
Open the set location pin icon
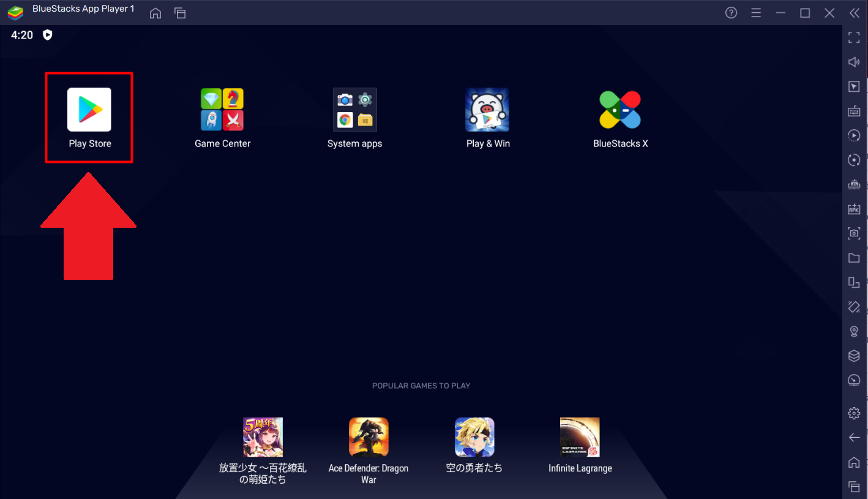pos(854,331)
